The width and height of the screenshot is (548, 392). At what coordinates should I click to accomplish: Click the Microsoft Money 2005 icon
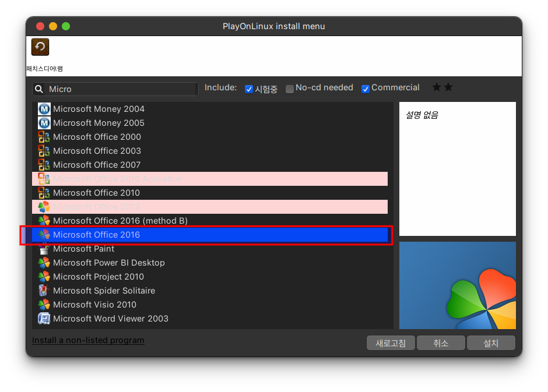[44, 123]
